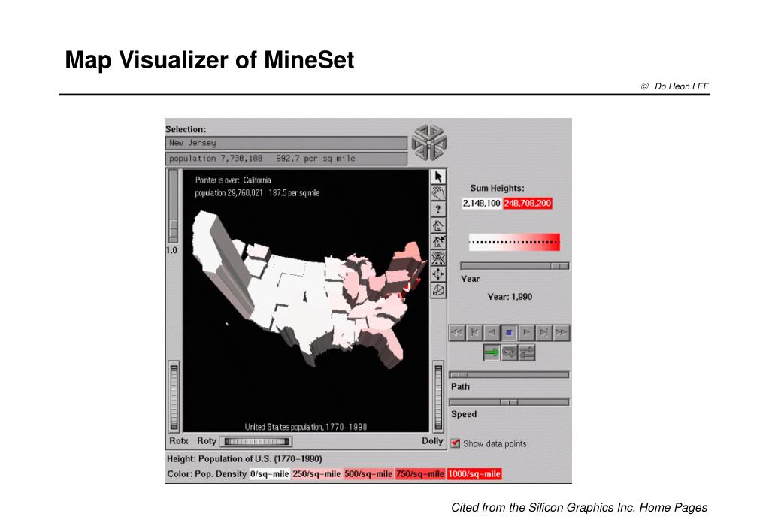Stop the animation with square button

[509, 332]
